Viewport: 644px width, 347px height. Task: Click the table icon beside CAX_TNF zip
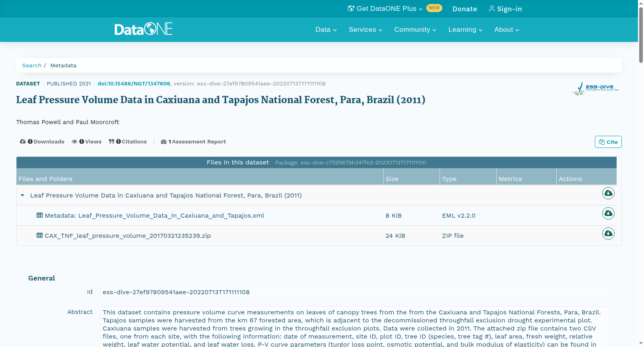[x=39, y=235]
